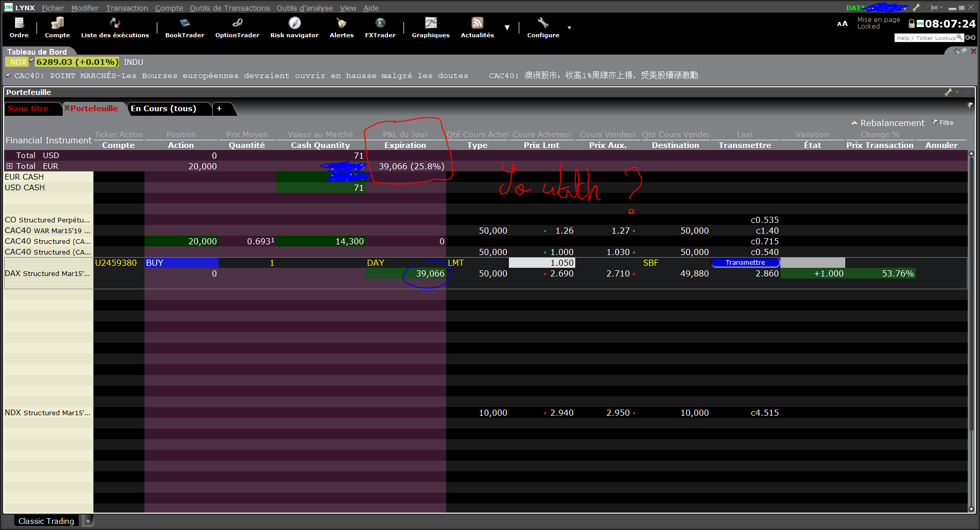Expand the Total EUR row

tap(9, 166)
